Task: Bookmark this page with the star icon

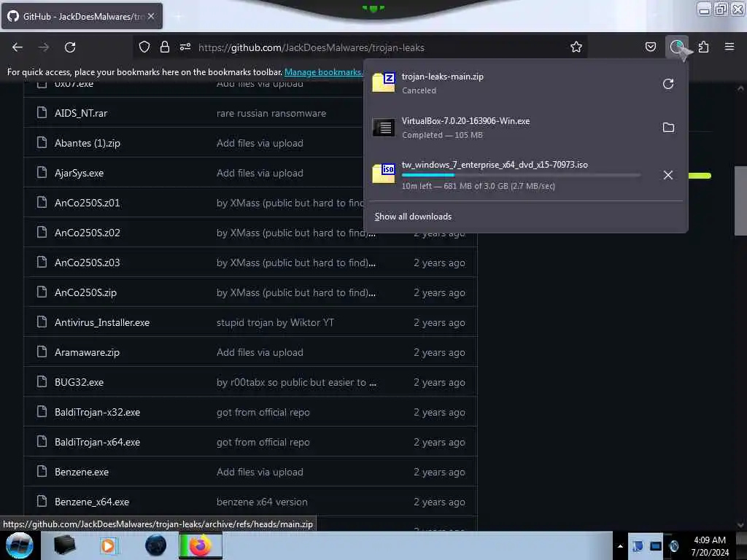Action: click(576, 47)
